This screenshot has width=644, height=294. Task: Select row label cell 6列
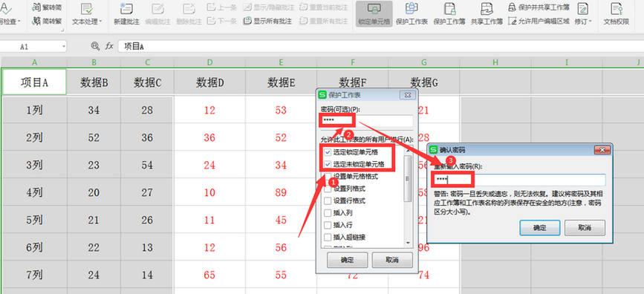[34, 248]
